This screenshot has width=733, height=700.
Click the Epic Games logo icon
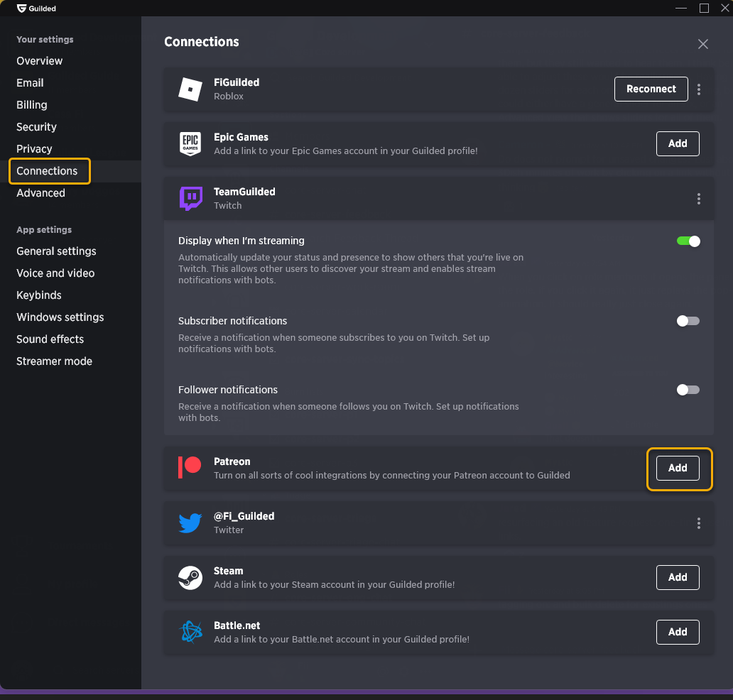pos(190,144)
